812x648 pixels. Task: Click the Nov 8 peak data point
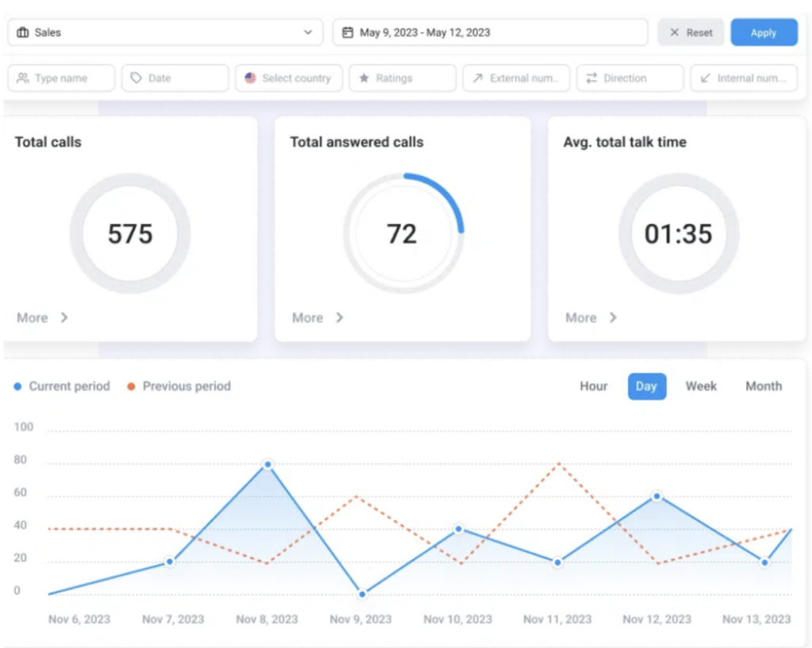[x=268, y=465]
